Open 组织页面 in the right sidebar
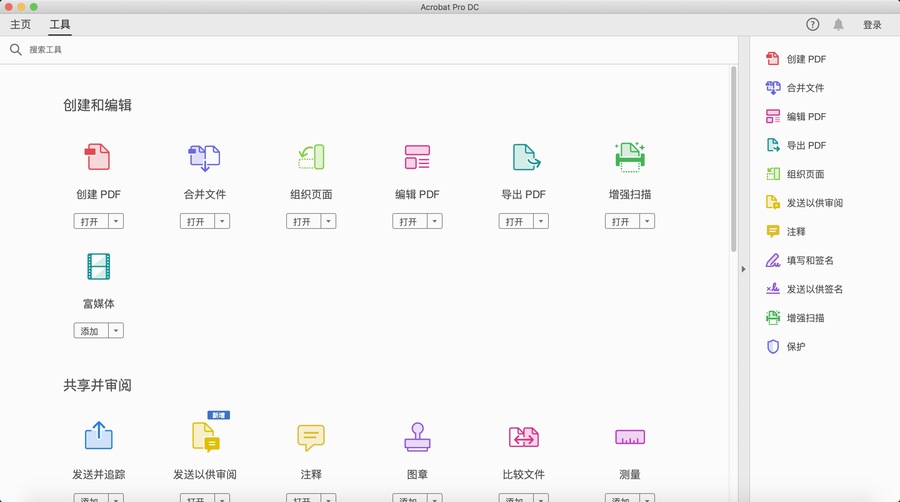The width and height of the screenshot is (900, 502). (795, 174)
